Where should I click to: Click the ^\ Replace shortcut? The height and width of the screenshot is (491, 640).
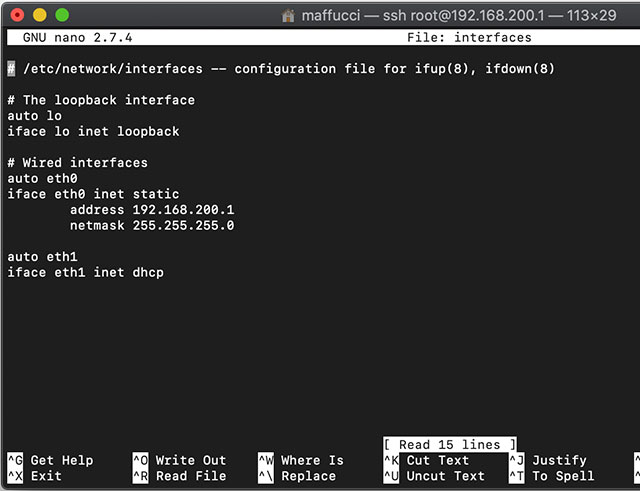coord(300,476)
